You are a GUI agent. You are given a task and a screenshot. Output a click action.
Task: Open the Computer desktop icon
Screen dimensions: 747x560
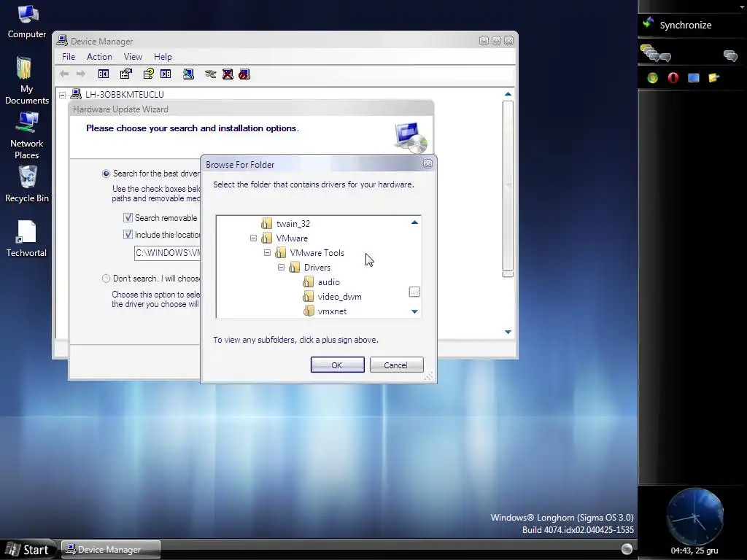(x=27, y=22)
